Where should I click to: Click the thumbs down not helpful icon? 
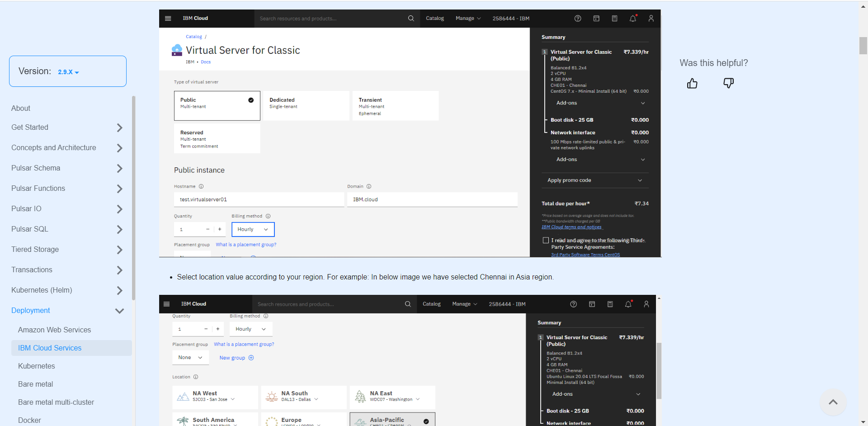tap(728, 83)
